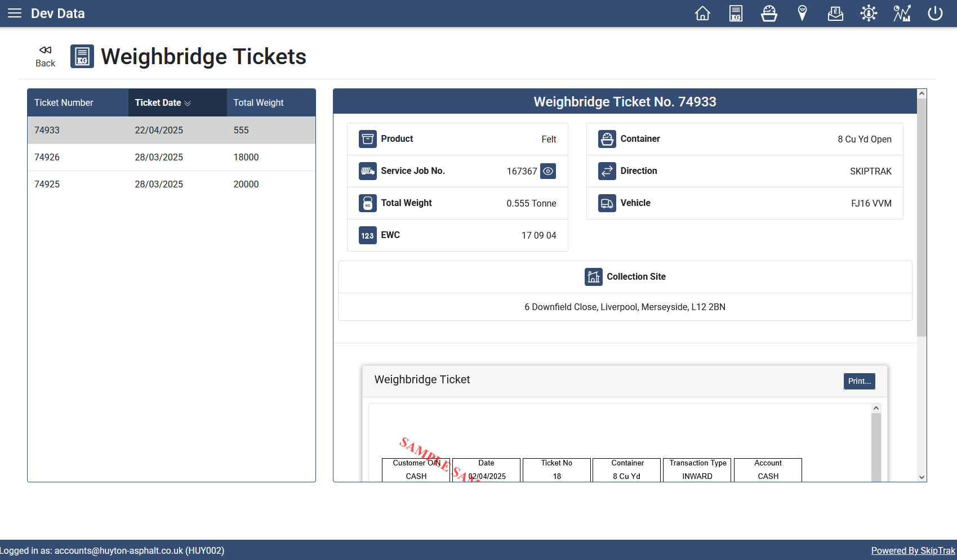The width and height of the screenshot is (957, 560).
Task: Open weighbridge tickets icon in top bar
Action: tap(736, 13)
